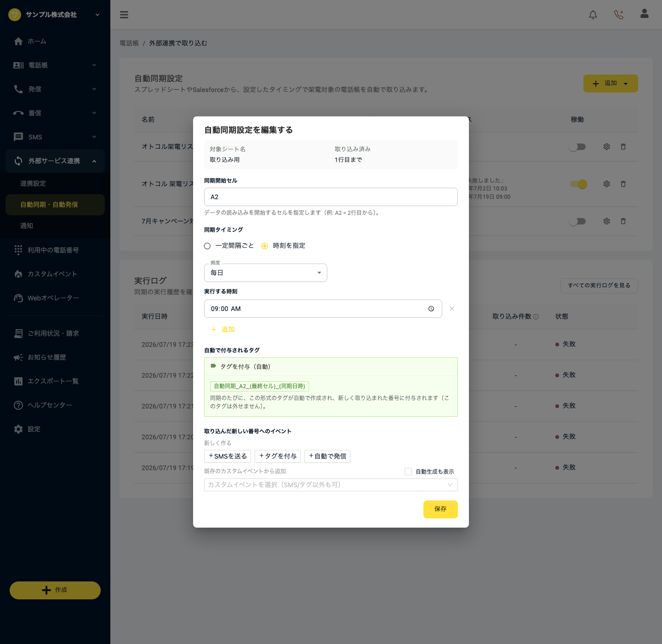Open gear settings for the 7月キャンペーン row

click(607, 221)
